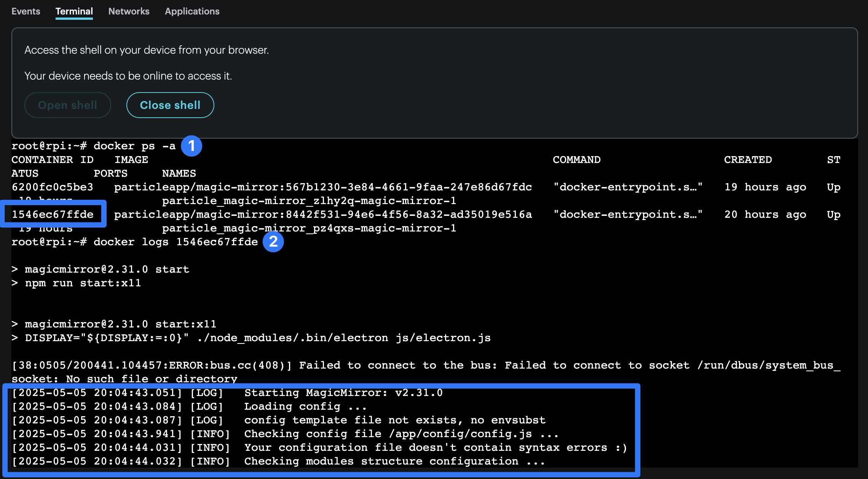Click the blue step 1 badge
The image size is (868, 479).
[191, 146]
